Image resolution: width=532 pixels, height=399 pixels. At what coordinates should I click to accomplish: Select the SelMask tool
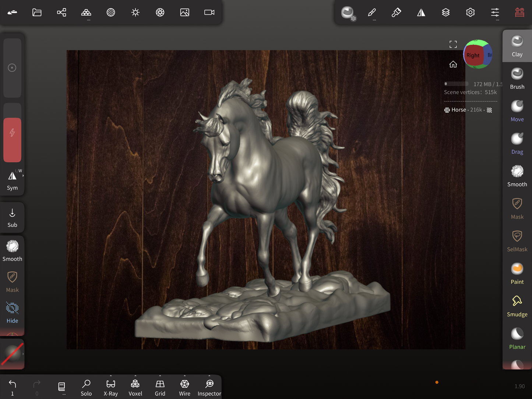point(517,241)
